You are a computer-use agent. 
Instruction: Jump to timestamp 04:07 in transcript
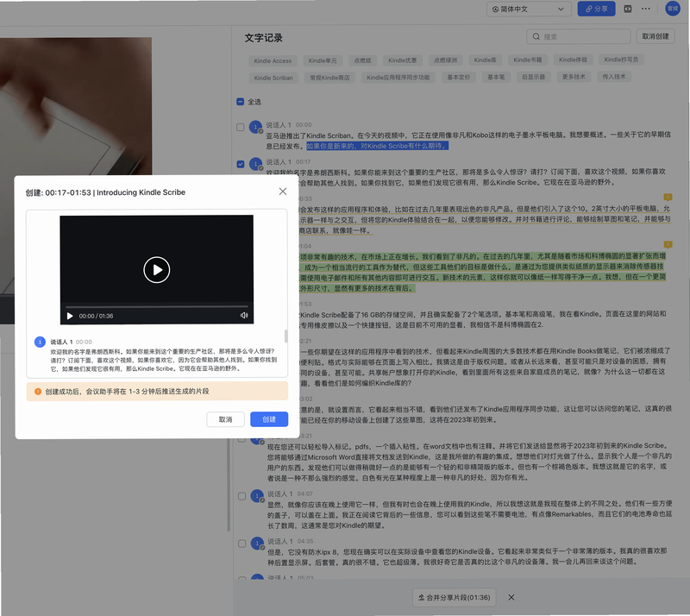click(305, 493)
